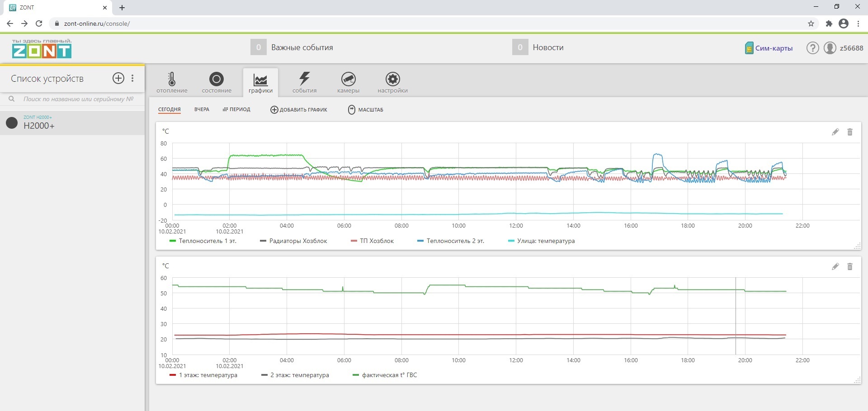Click the Сим-карты SIM card icon
This screenshot has width=868, height=411.
(x=749, y=48)
